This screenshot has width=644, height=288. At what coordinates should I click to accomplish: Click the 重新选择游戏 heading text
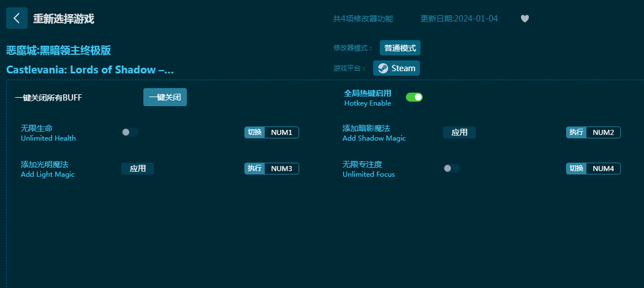pos(64,19)
